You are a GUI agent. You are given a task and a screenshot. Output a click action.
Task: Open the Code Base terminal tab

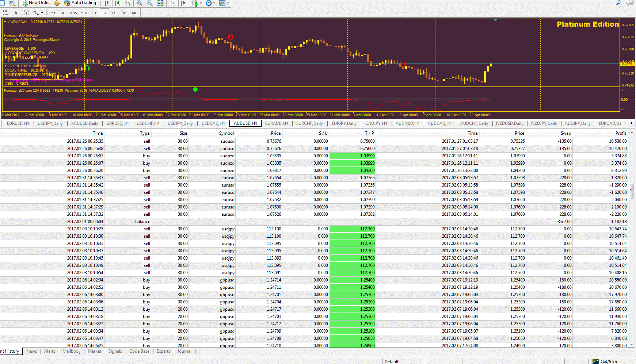coord(139,351)
